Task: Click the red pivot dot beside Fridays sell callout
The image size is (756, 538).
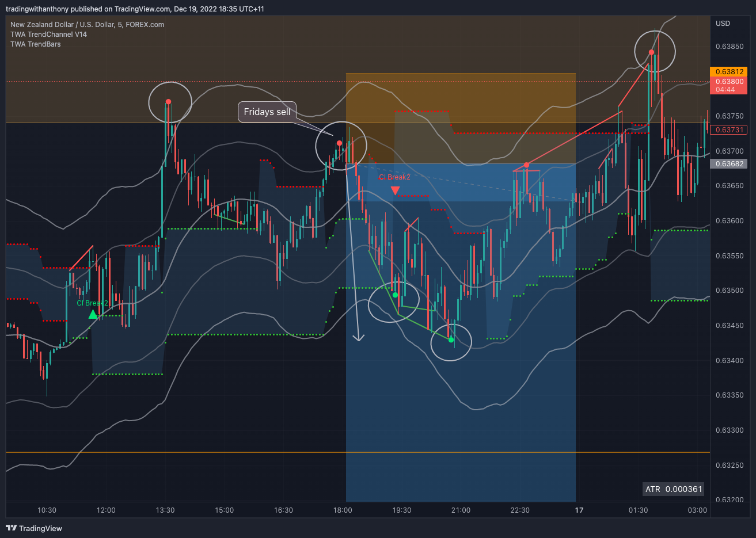Action: (x=340, y=143)
